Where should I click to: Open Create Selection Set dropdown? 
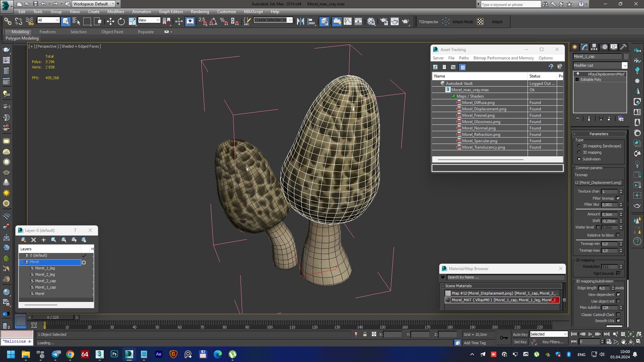pos(290,20)
